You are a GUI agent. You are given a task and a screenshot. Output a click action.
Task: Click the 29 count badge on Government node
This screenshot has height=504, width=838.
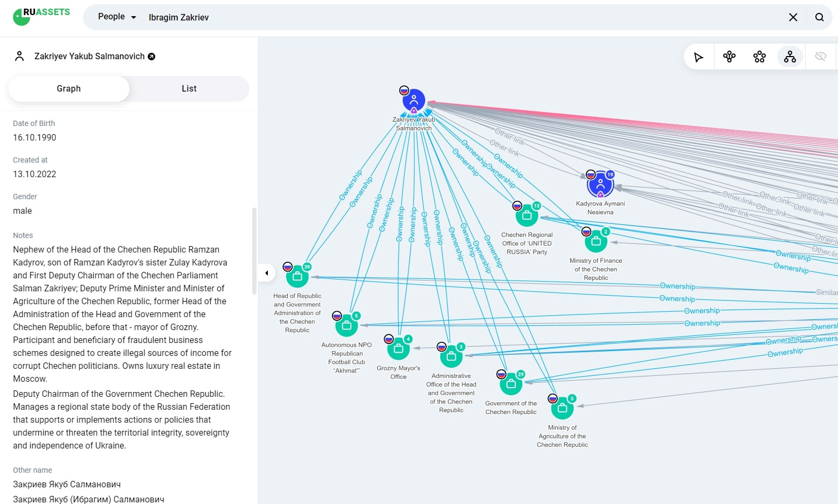521,374
